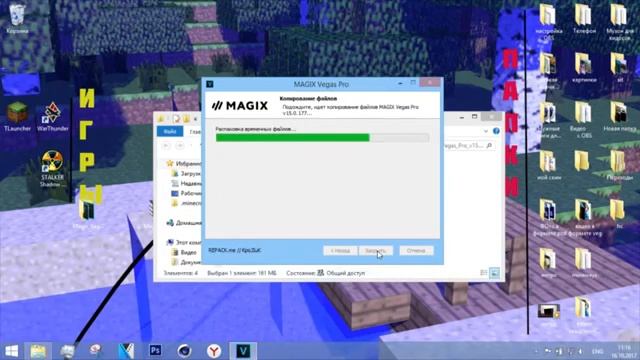The image size is (640, 360).
Task: Select the 'мой скин' desktop folder
Action: coord(549,165)
